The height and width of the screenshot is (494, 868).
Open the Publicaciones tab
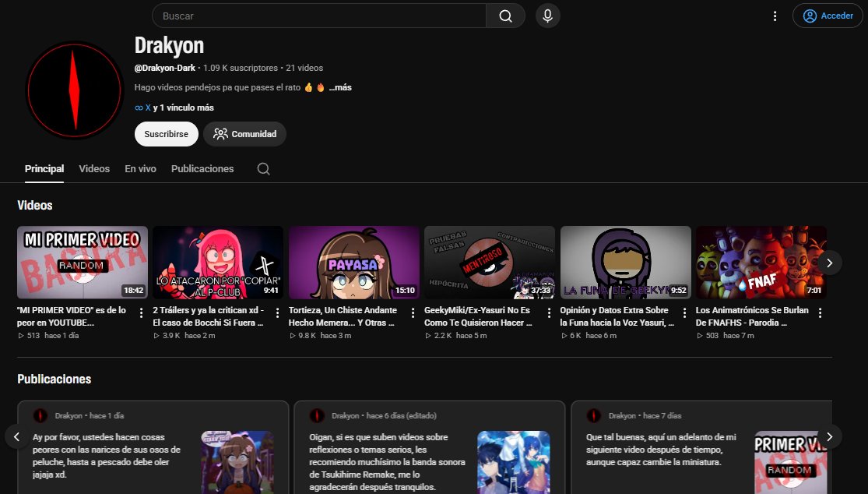(202, 169)
